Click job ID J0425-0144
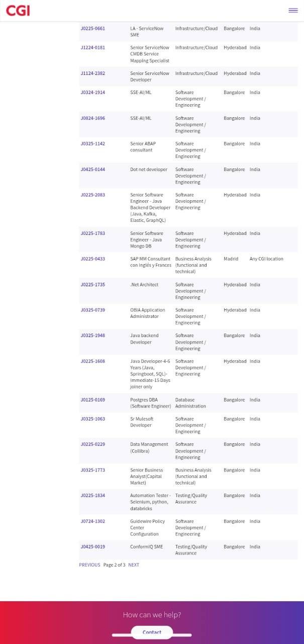Image resolution: width=304 pixels, height=644 pixels. [93, 170]
